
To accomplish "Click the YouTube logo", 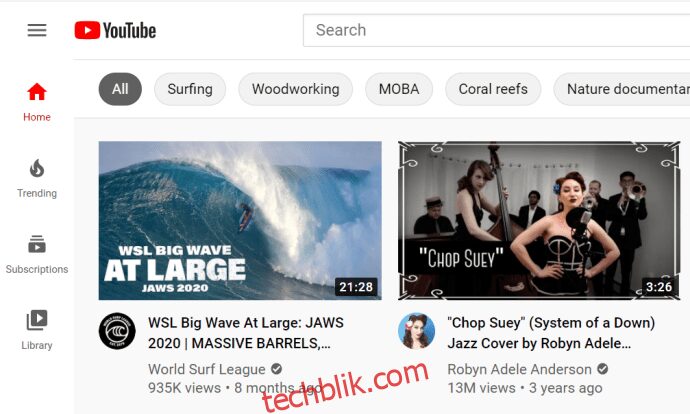I will pos(115,30).
